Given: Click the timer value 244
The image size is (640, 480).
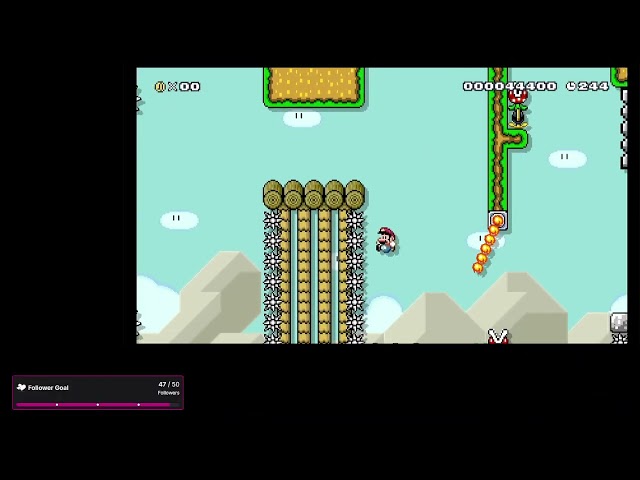Looking at the screenshot, I should tap(593, 86).
